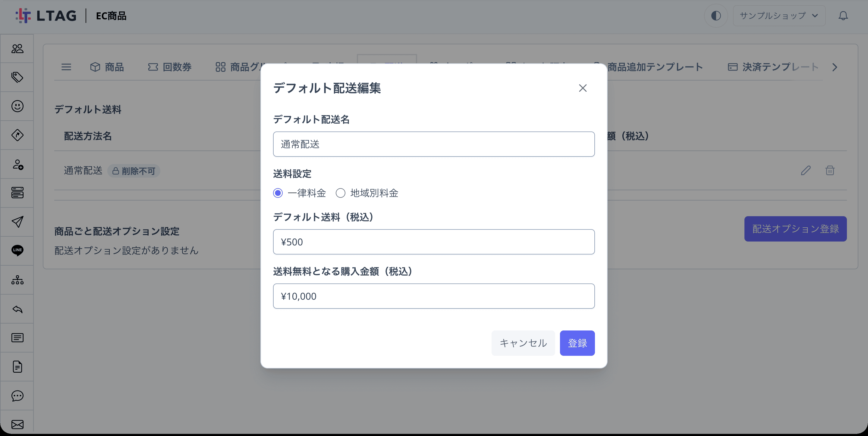This screenshot has width=868, height=436.
Task: Click the hamburger menu icon in tab bar
Action: click(x=66, y=67)
